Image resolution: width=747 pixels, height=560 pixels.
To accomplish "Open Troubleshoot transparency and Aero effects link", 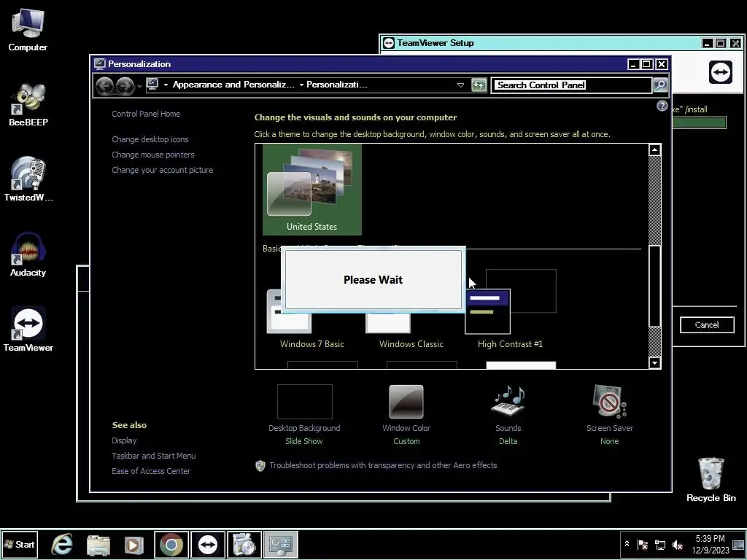I will [383, 465].
